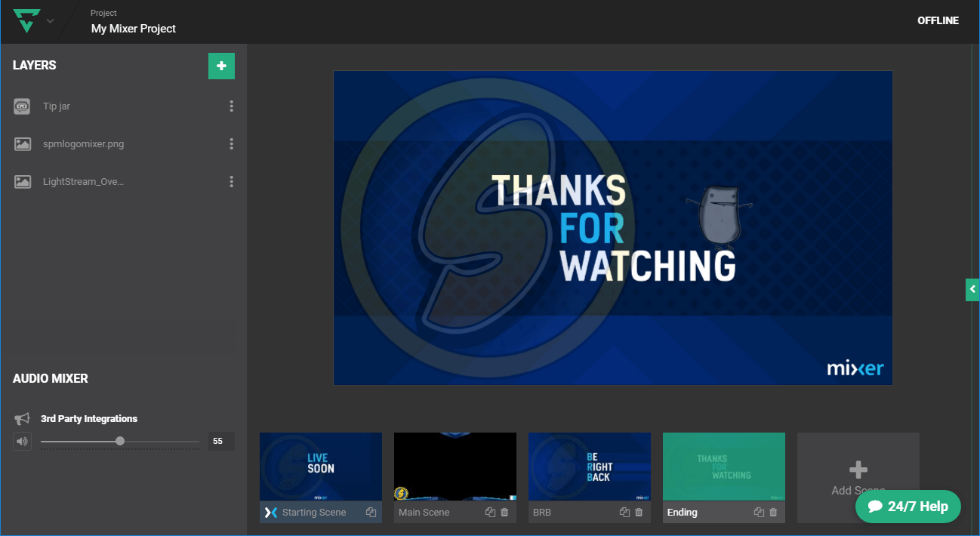Click the Mixer icon on Starting Scene

271,513
